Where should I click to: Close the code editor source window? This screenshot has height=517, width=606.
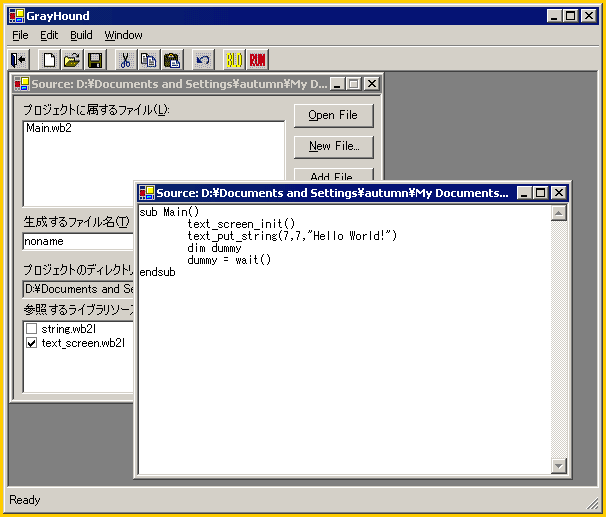tap(559, 192)
